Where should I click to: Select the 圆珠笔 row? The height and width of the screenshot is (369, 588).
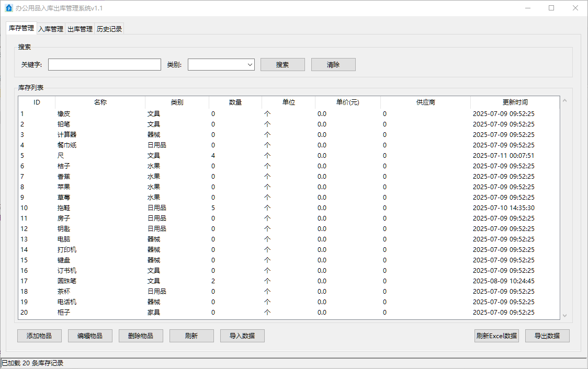pos(289,281)
